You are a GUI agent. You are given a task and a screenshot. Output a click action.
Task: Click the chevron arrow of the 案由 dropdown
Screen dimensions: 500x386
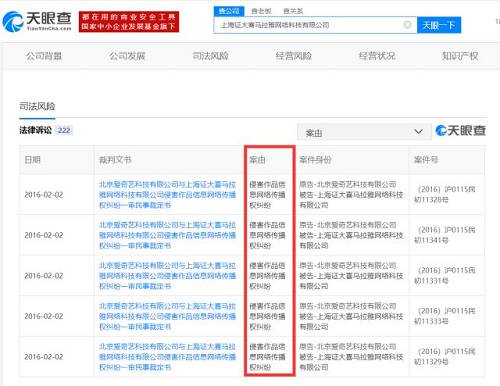pyautogui.click(x=418, y=132)
